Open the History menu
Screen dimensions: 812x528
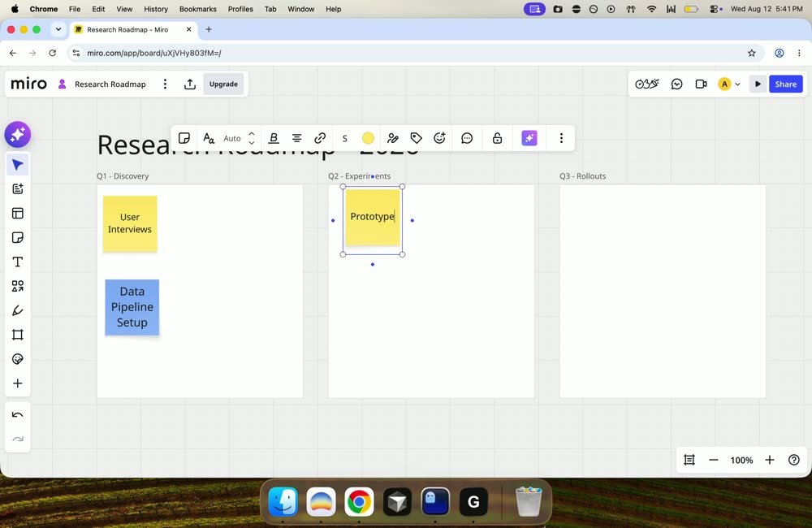click(x=156, y=9)
